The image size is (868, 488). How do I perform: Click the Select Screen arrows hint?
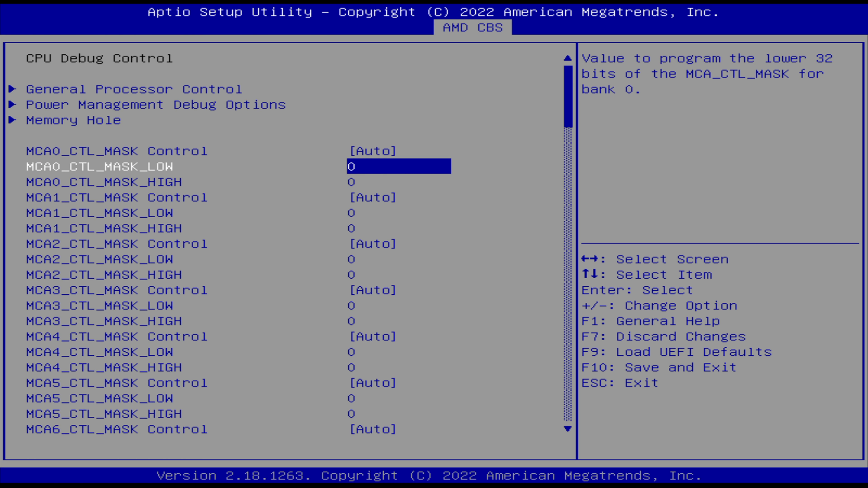(x=655, y=259)
